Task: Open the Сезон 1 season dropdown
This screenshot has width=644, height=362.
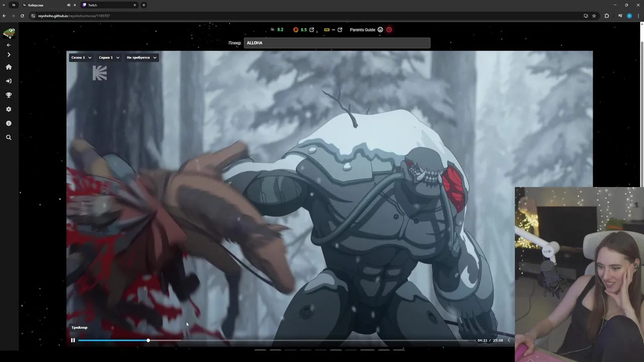Action: [x=81, y=57]
